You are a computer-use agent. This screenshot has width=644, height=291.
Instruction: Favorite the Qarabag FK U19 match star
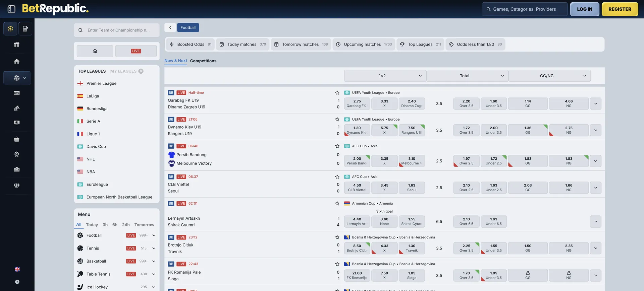pyautogui.click(x=337, y=93)
